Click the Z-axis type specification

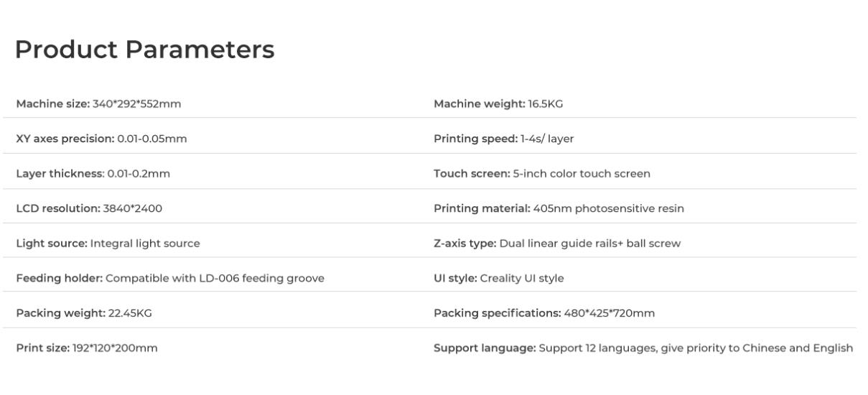pos(556,243)
